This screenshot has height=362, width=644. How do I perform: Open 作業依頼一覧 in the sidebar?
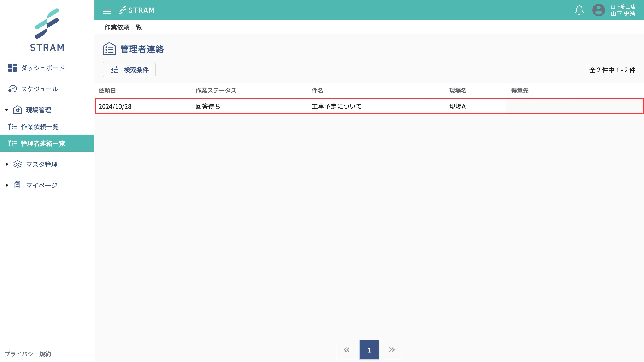(x=39, y=127)
